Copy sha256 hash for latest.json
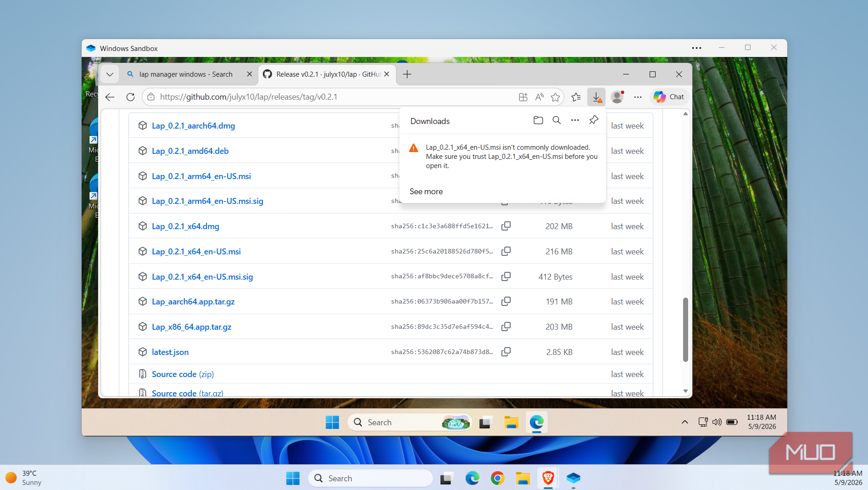 [506, 352]
